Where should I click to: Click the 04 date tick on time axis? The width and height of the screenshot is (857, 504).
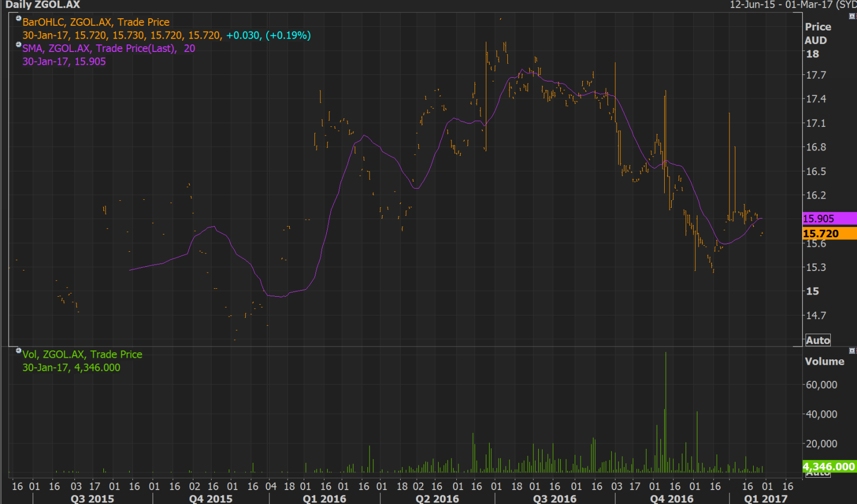[271, 486]
